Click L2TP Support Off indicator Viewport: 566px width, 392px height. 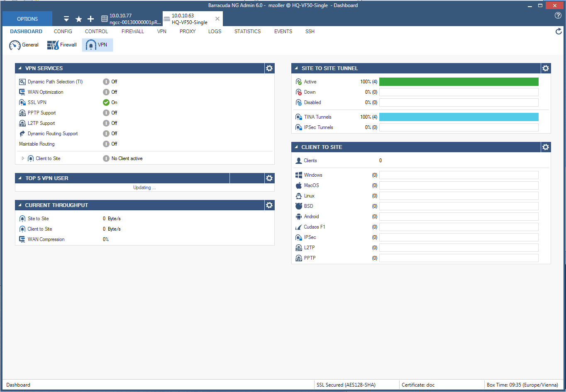106,123
